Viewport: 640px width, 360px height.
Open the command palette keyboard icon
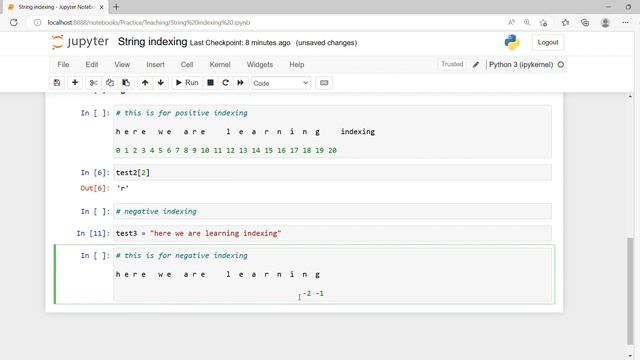pos(324,83)
